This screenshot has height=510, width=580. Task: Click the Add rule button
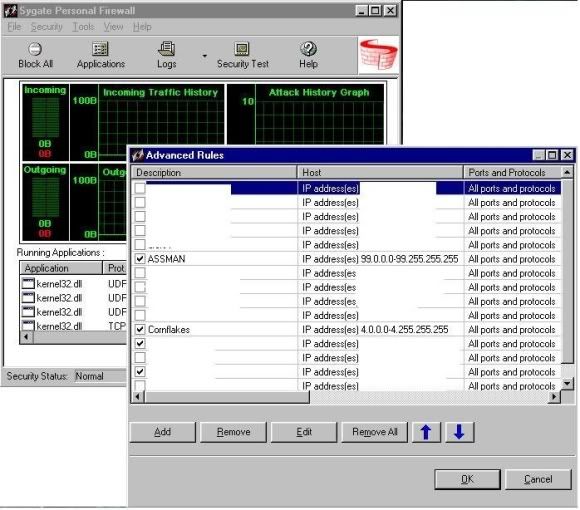(163, 432)
